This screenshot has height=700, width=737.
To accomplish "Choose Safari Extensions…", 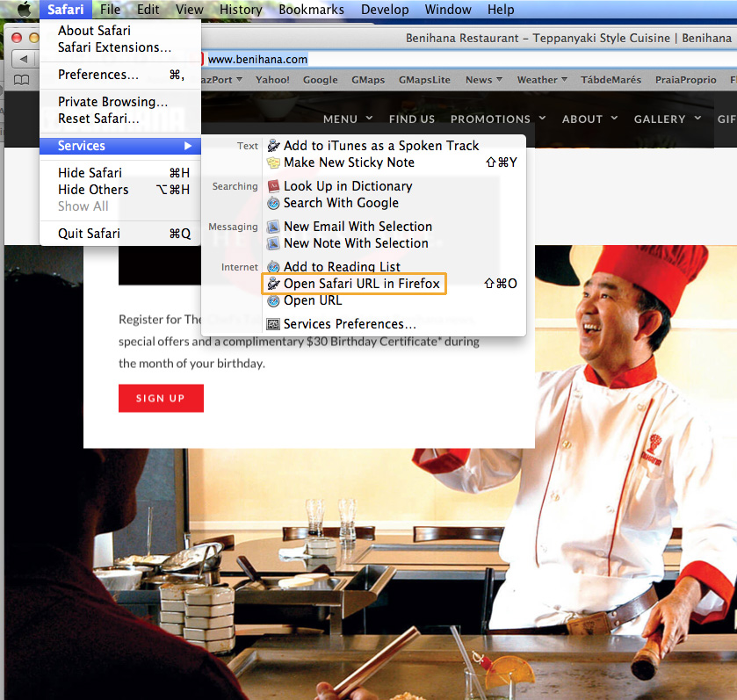I will point(120,47).
